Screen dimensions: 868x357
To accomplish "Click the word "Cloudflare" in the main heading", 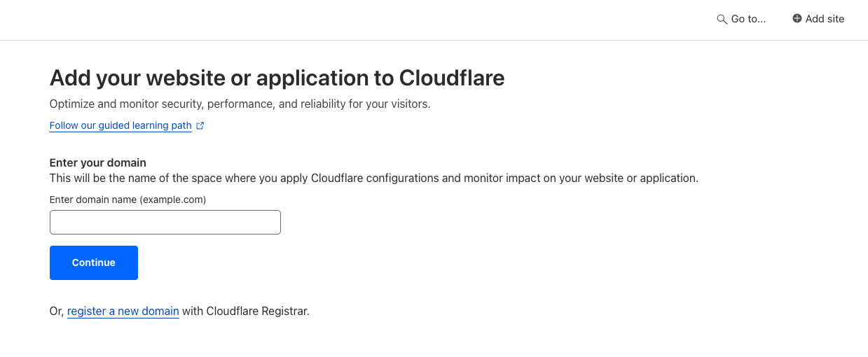I will pyautogui.click(x=452, y=78).
